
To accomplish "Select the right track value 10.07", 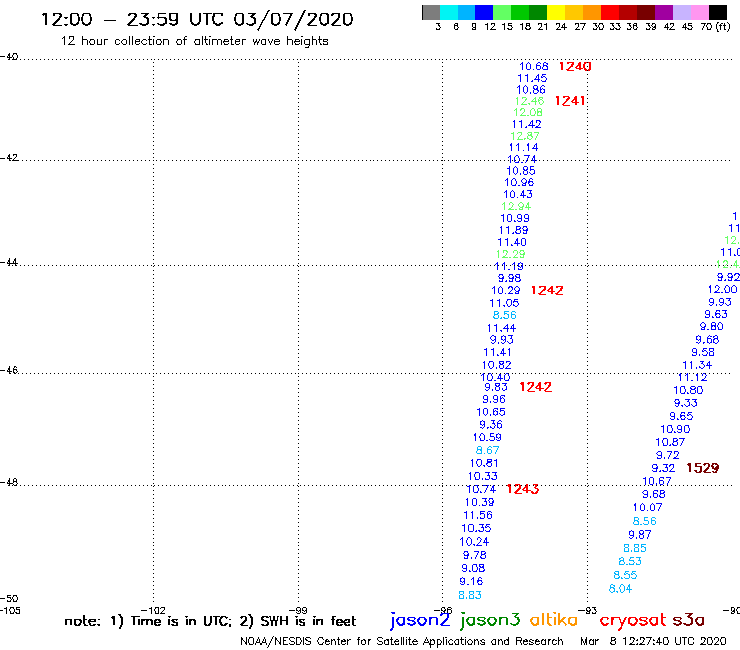I will 648,507.
